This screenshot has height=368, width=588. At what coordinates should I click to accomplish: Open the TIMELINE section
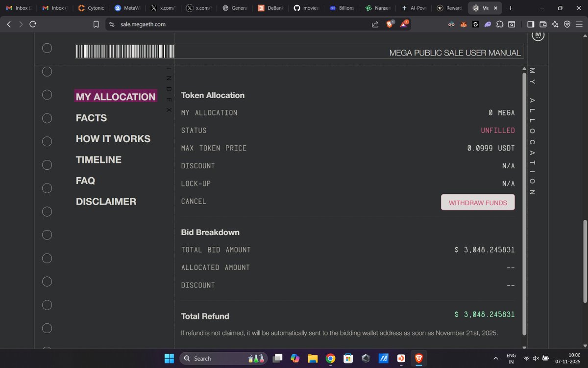pyautogui.click(x=98, y=160)
